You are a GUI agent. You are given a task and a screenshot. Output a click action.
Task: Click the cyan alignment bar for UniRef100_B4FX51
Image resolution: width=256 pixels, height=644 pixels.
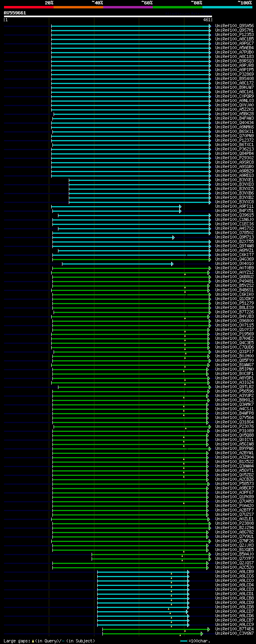pyautogui.click(x=116, y=211)
